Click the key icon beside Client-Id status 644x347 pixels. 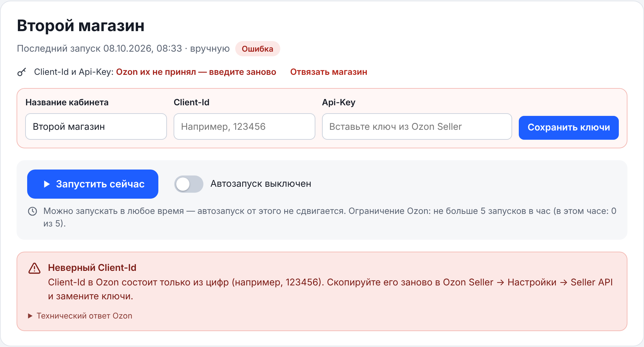tap(22, 72)
